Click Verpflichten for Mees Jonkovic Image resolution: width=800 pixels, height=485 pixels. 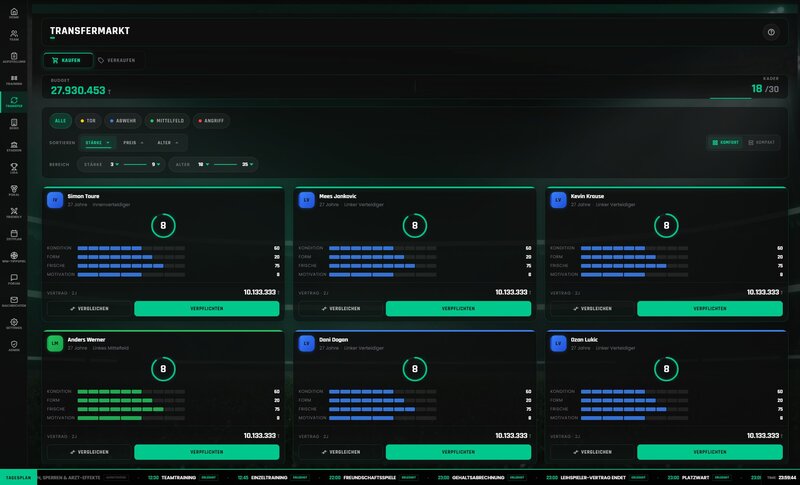(458, 309)
